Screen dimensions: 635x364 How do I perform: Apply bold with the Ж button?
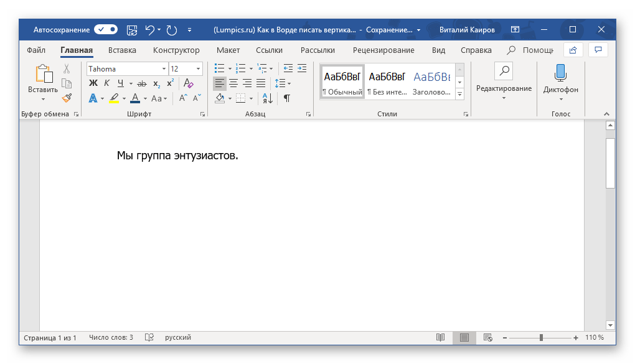tap(93, 83)
